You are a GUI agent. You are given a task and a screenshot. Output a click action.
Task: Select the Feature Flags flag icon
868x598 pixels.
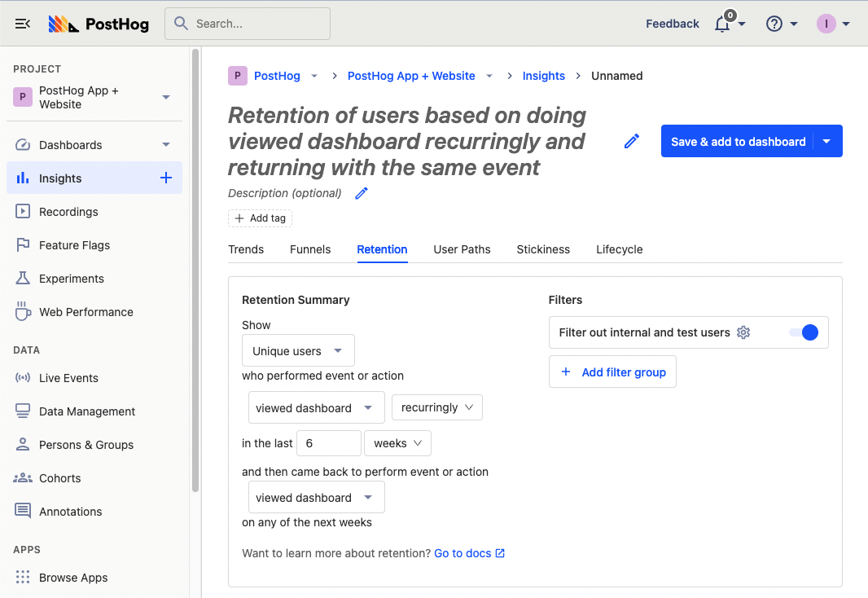(x=24, y=244)
